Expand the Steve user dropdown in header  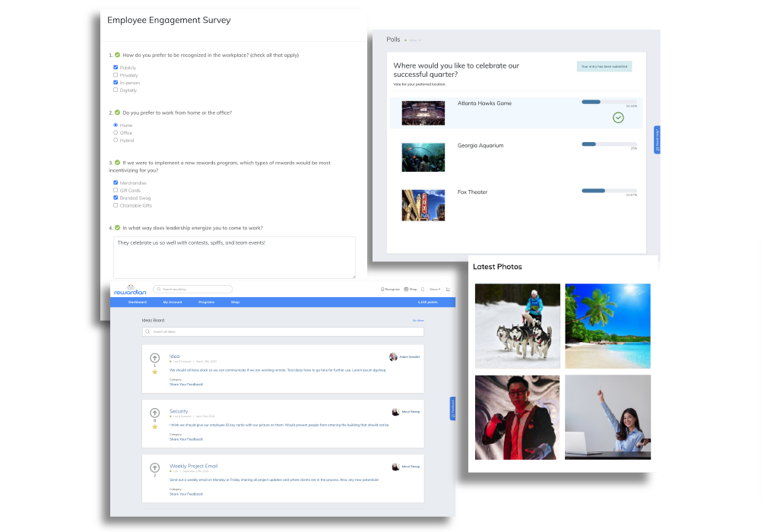(x=434, y=290)
